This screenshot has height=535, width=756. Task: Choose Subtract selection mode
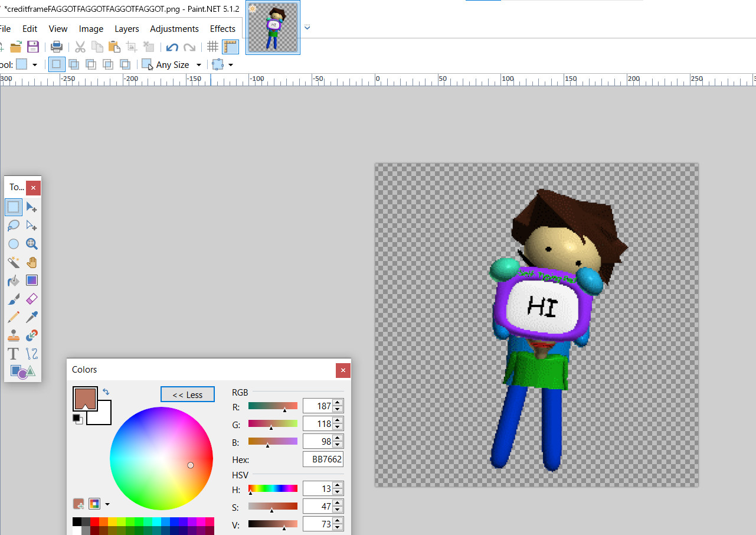[x=91, y=64]
